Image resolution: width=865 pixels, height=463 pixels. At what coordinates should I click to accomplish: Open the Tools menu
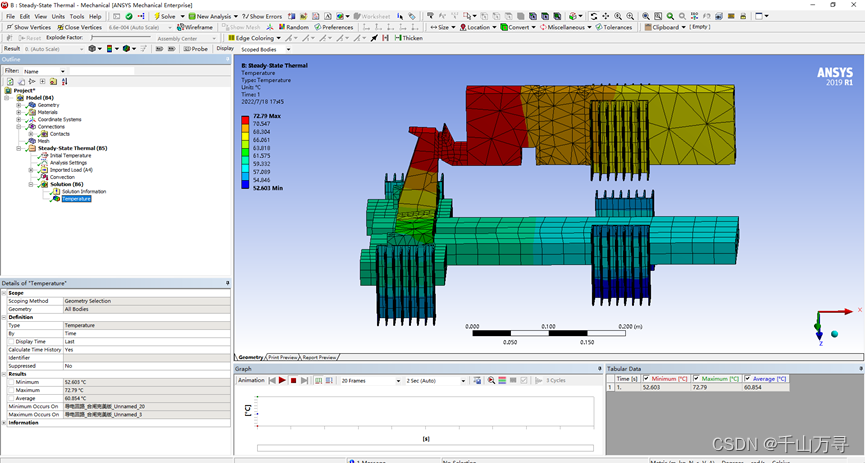pos(77,16)
